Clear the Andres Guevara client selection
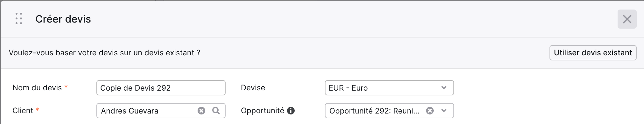Image resolution: width=644 pixels, height=124 pixels. point(201,111)
